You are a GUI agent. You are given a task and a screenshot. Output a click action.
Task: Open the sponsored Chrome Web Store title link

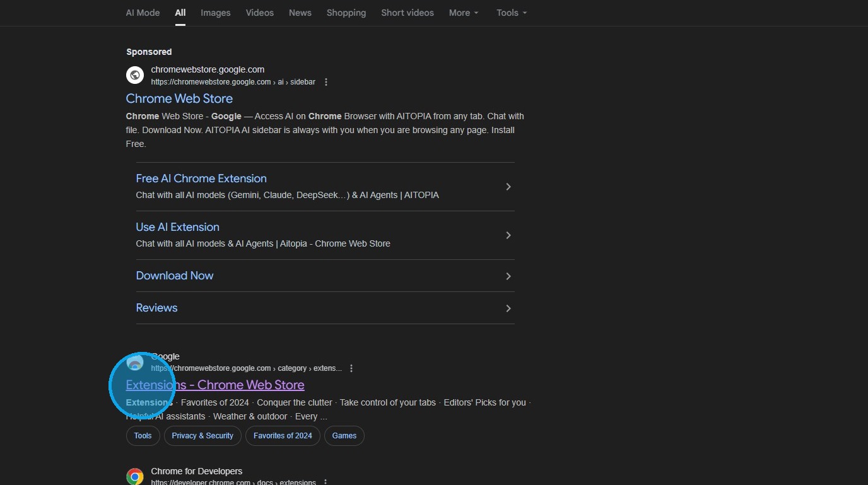coord(179,98)
